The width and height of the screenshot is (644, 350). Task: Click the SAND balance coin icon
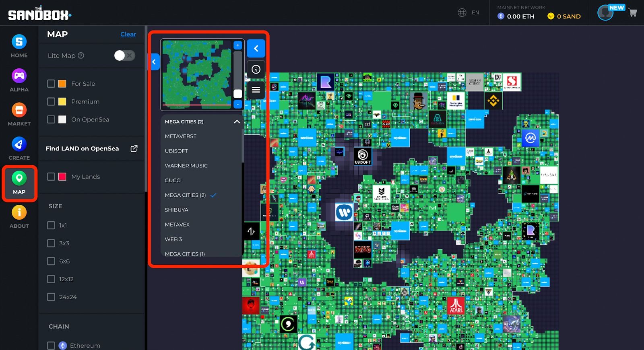[x=551, y=16]
